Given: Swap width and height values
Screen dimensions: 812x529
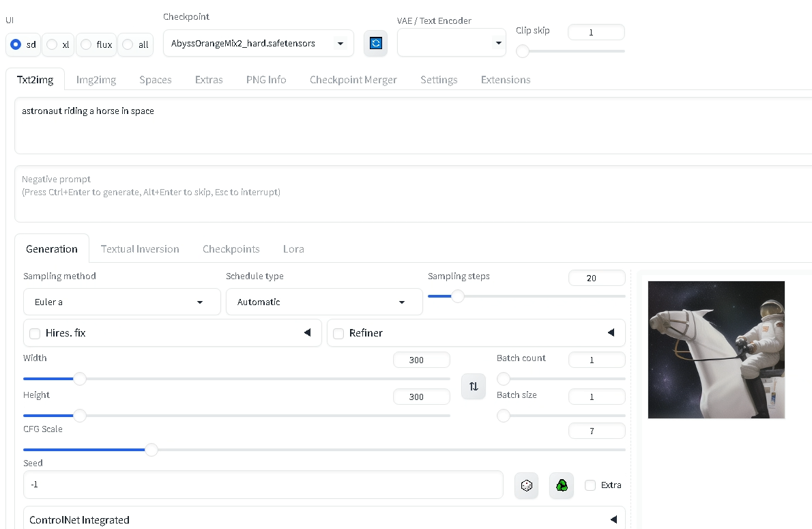Looking at the screenshot, I should click(474, 386).
